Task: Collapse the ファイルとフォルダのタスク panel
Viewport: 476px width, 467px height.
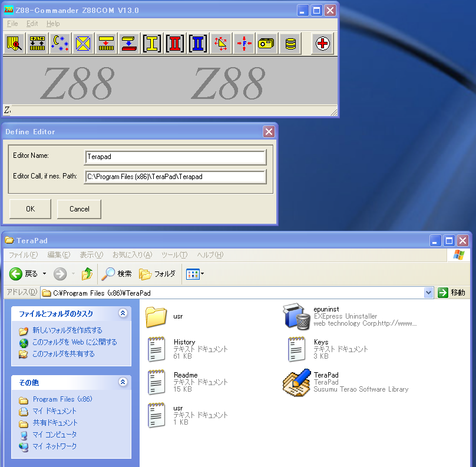Action: coord(123,313)
